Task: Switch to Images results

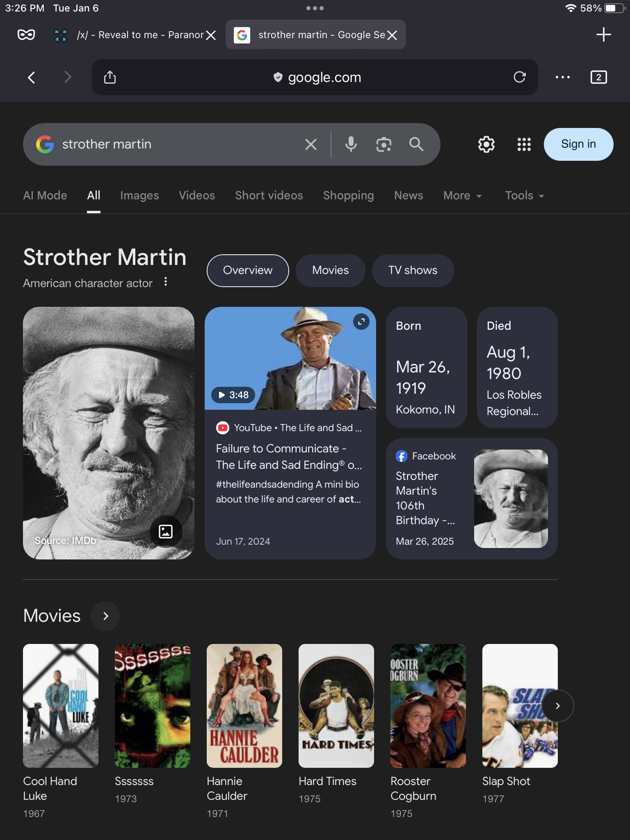Action: pos(139,196)
